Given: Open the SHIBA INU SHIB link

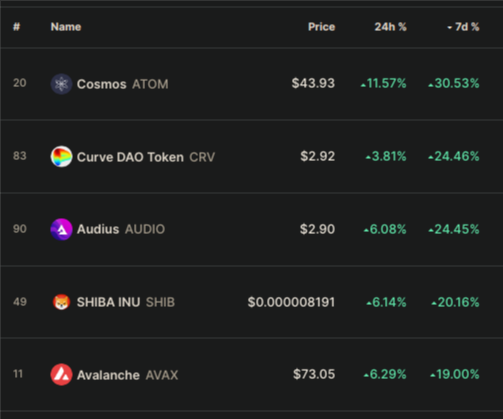Looking at the screenshot, I should 126,302.
